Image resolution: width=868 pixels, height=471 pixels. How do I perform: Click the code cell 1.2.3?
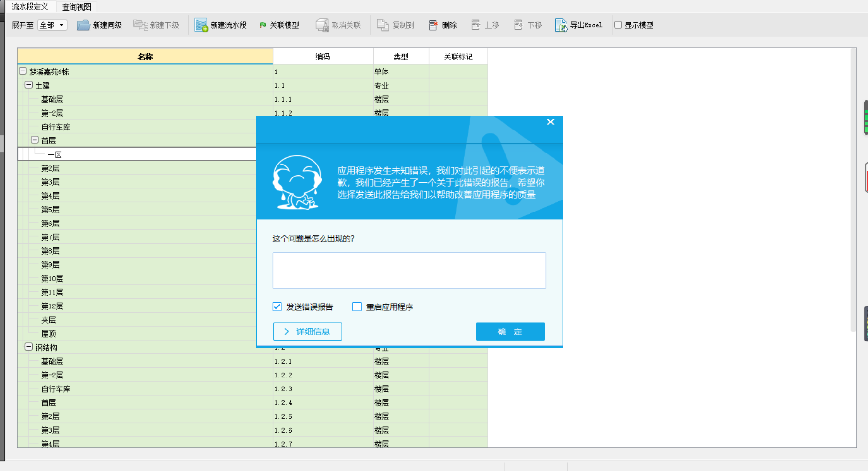[x=323, y=389]
